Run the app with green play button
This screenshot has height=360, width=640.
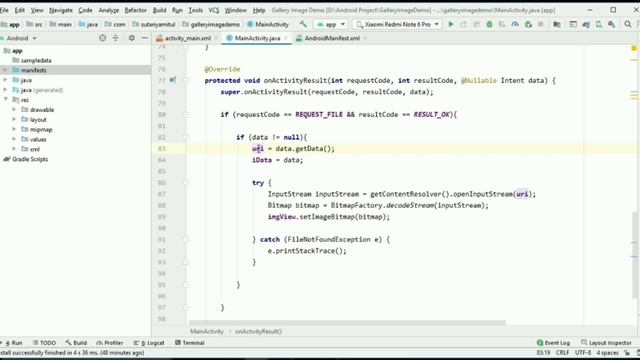(451, 24)
